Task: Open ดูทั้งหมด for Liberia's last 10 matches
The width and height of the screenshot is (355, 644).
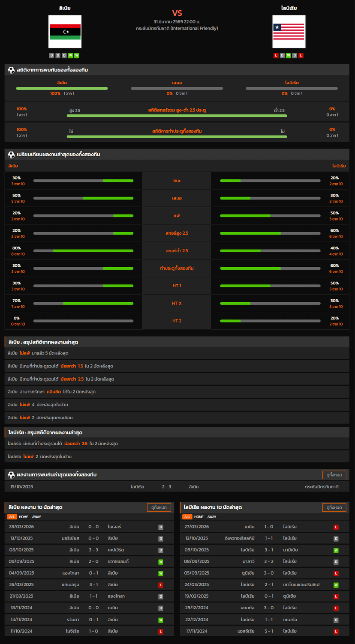Action: click(x=334, y=507)
